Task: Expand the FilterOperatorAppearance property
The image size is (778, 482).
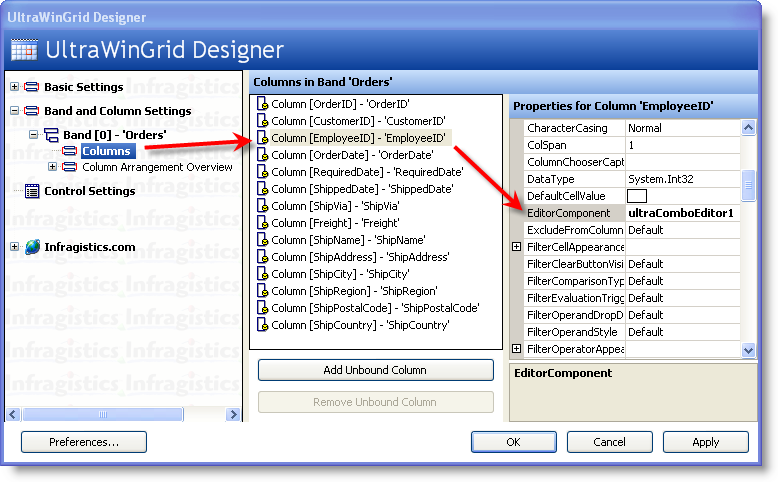Action: point(517,349)
